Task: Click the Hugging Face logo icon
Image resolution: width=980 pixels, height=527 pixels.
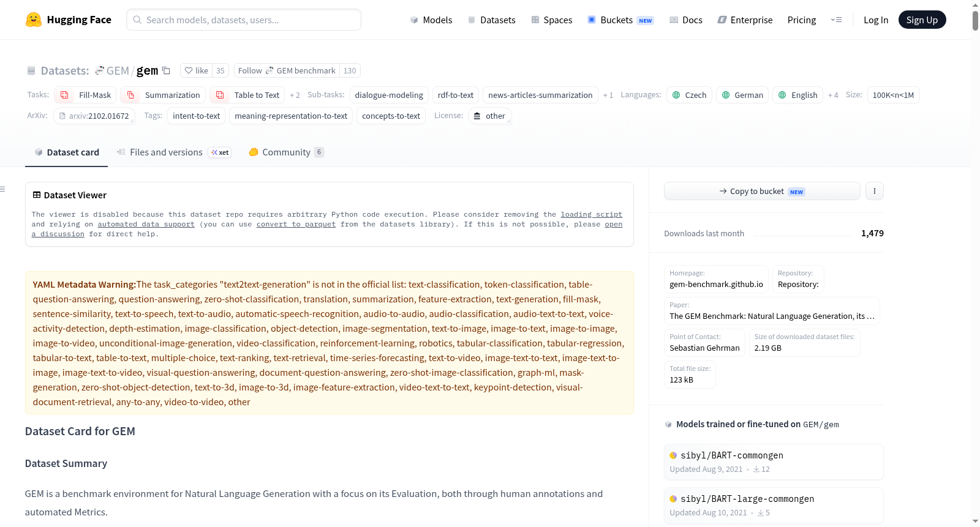Action: coord(34,20)
